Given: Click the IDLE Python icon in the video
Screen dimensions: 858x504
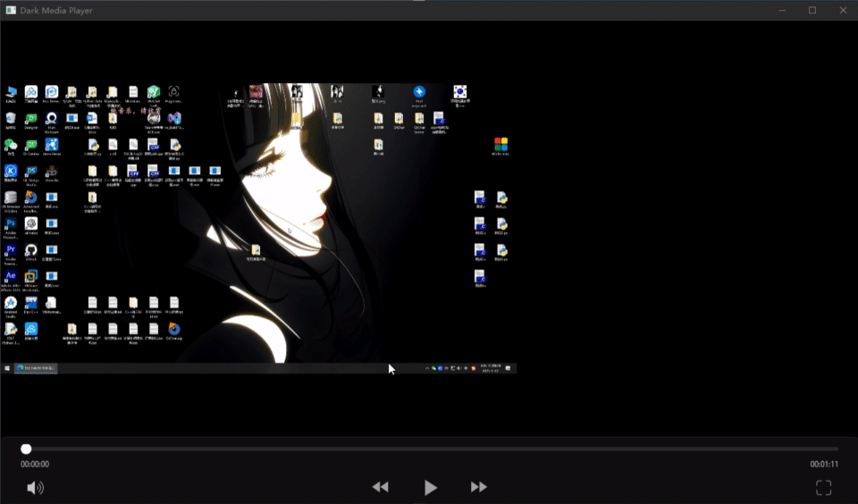Looking at the screenshot, I should coord(11,329).
